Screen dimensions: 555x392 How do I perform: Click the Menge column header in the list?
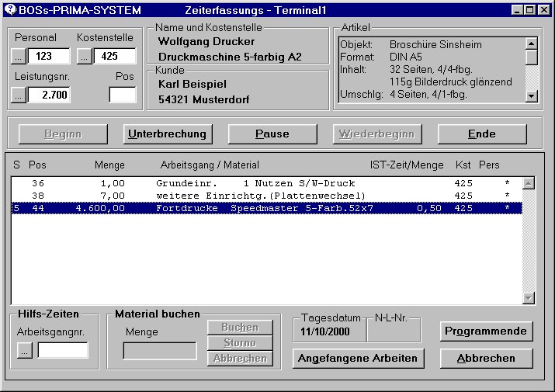[109, 165]
